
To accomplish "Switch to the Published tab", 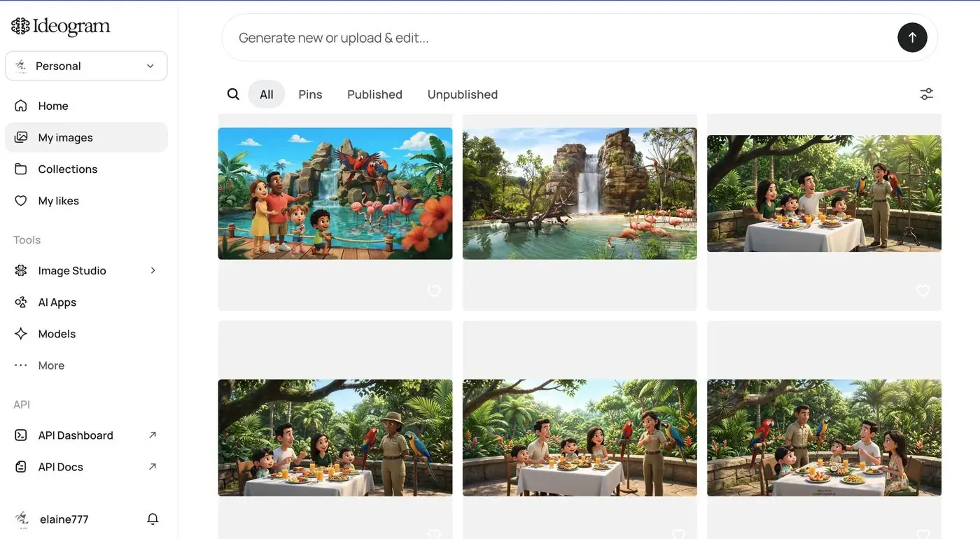I will (x=374, y=94).
